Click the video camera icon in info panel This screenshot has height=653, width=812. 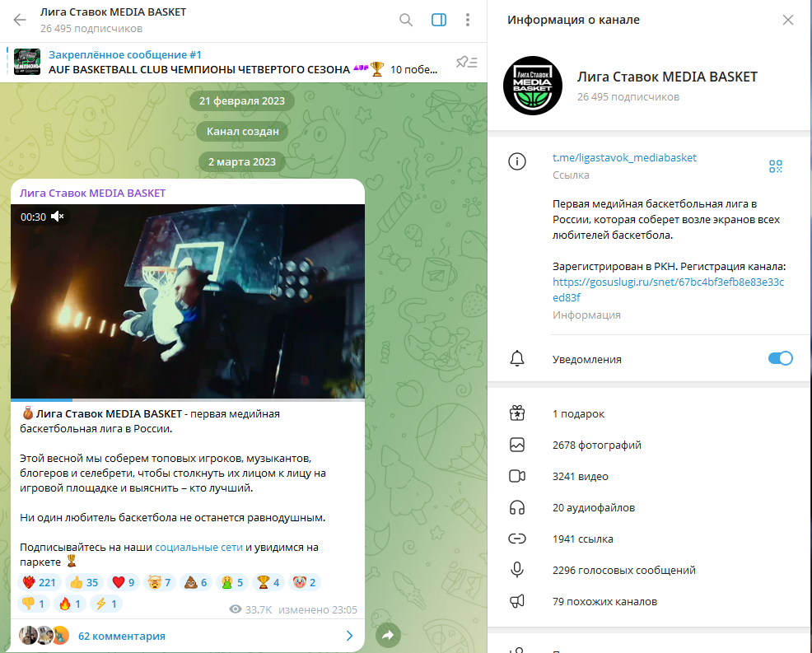pos(517,476)
